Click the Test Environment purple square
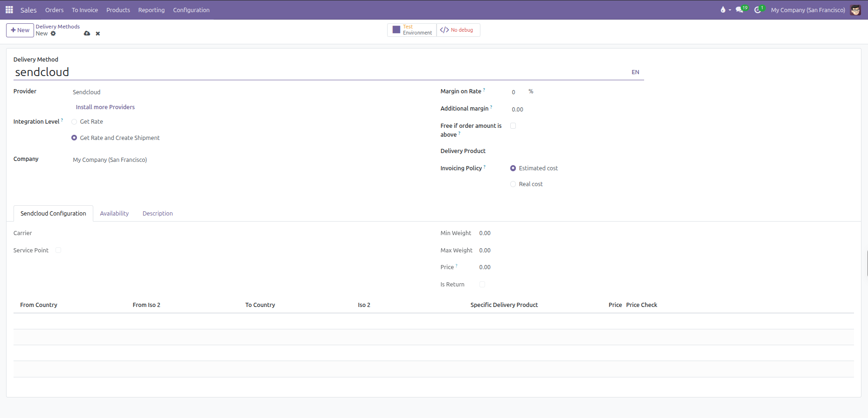The image size is (868, 418). pyautogui.click(x=396, y=30)
